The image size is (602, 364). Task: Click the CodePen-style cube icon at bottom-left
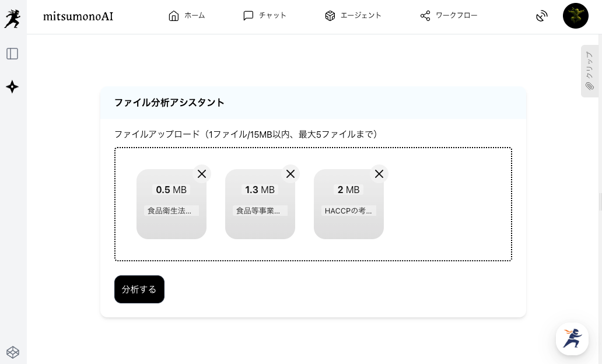coord(12,352)
